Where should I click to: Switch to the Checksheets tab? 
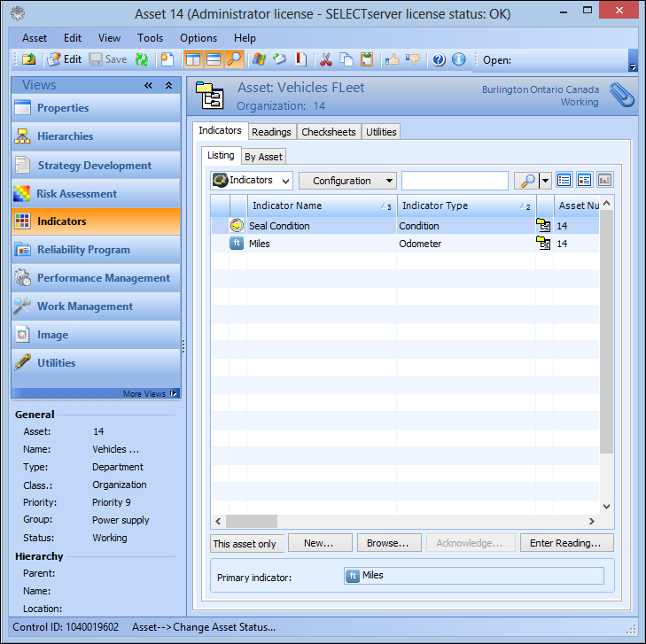328,132
